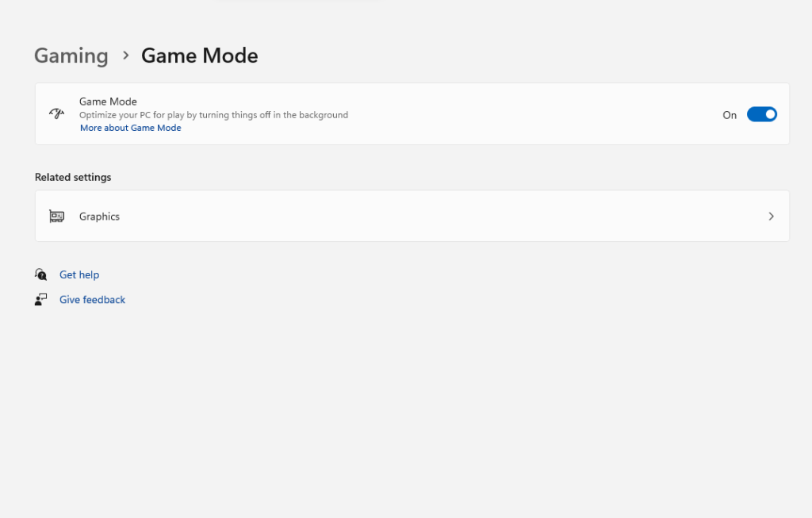Expand Graphics using the right chevron arrow
The width and height of the screenshot is (812, 518).
(771, 216)
